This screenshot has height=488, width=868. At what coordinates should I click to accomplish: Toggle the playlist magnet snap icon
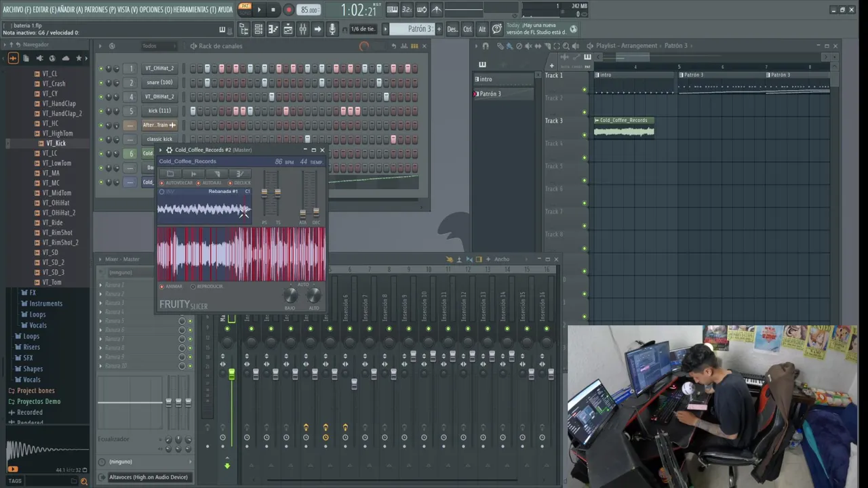[x=486, y=46]
